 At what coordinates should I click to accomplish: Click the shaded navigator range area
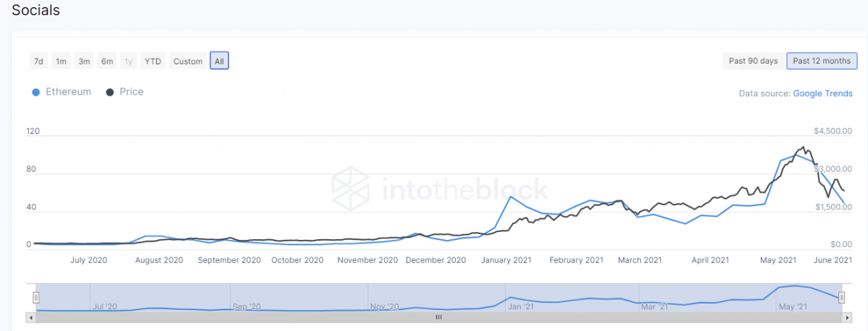click(x=438, y=297)
